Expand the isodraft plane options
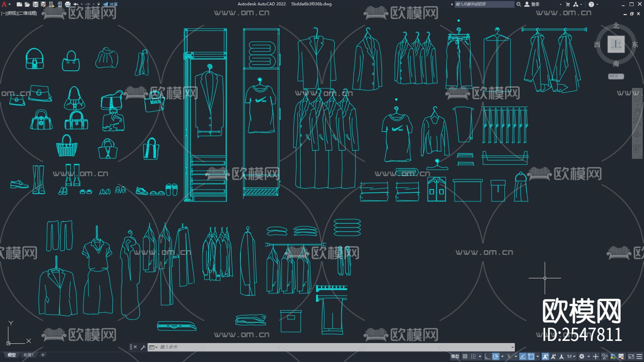 516,356
